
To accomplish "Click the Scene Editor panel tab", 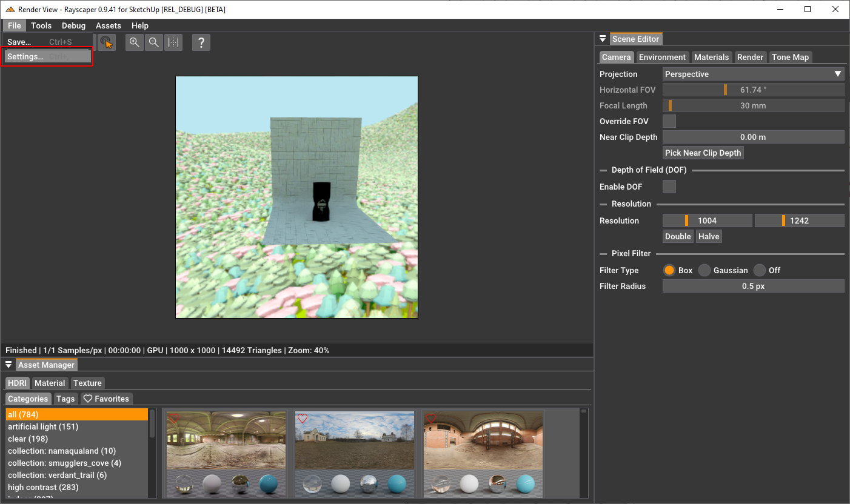I will tap(635, 39).
